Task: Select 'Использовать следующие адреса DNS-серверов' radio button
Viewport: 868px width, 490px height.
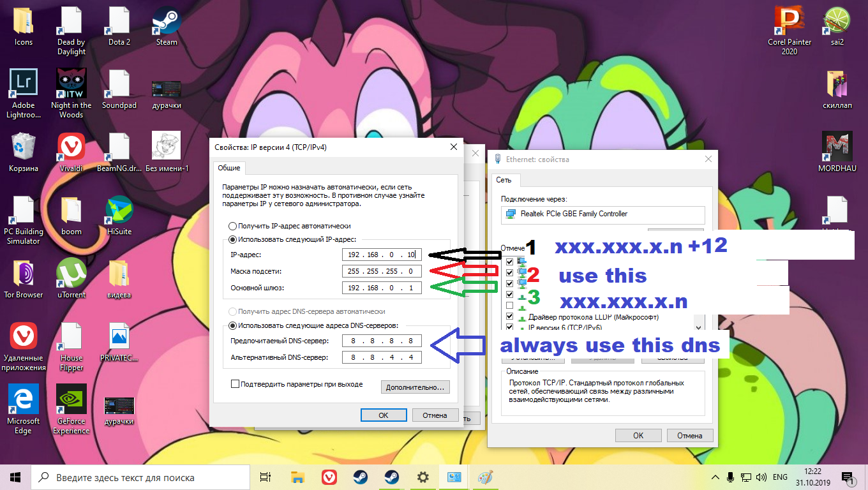Action: (233, 325)
